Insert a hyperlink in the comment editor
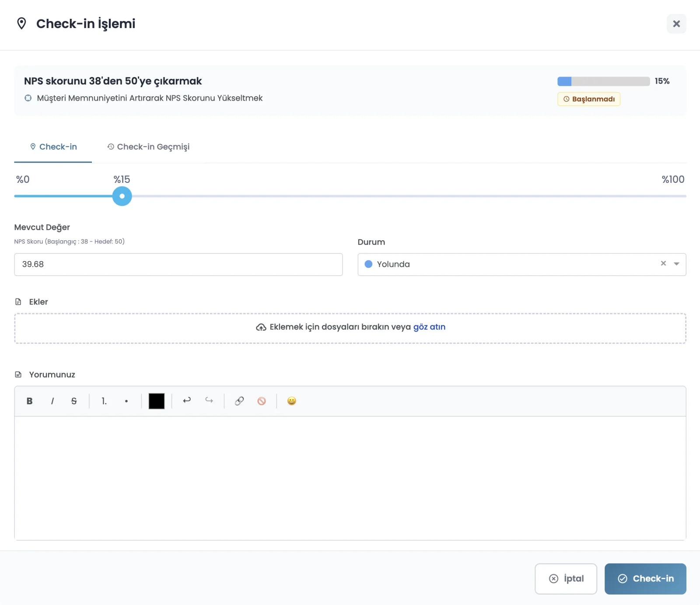The image size is (700, 605). tap(240, 401)
